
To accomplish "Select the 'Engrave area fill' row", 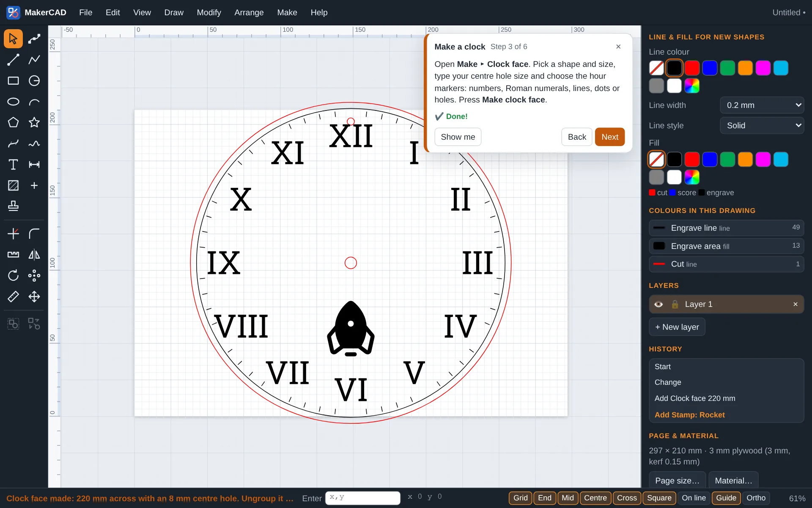I will pyautogui.click(x=726, y=246).
